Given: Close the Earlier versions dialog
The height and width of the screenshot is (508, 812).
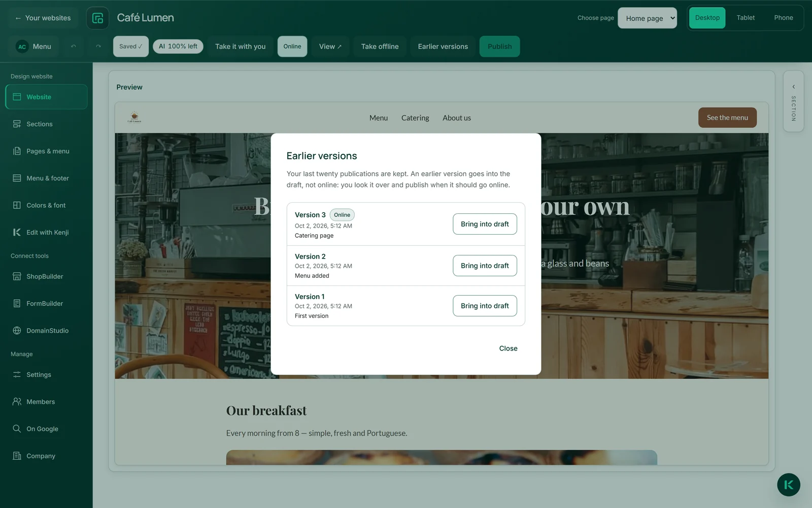Looking at the screenshot, I should tap(508, 348).
